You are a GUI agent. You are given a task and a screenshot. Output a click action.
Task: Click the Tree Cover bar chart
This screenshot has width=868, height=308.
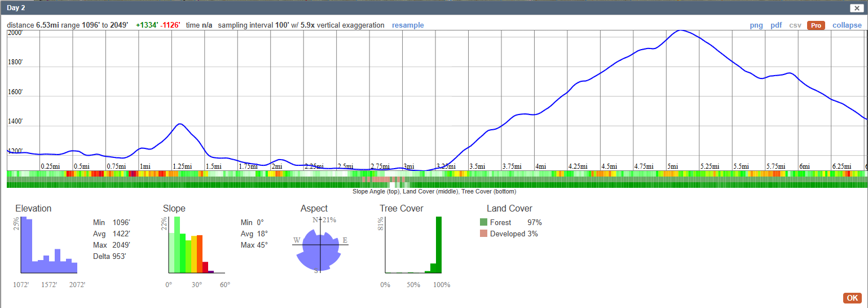coord(413,244)
